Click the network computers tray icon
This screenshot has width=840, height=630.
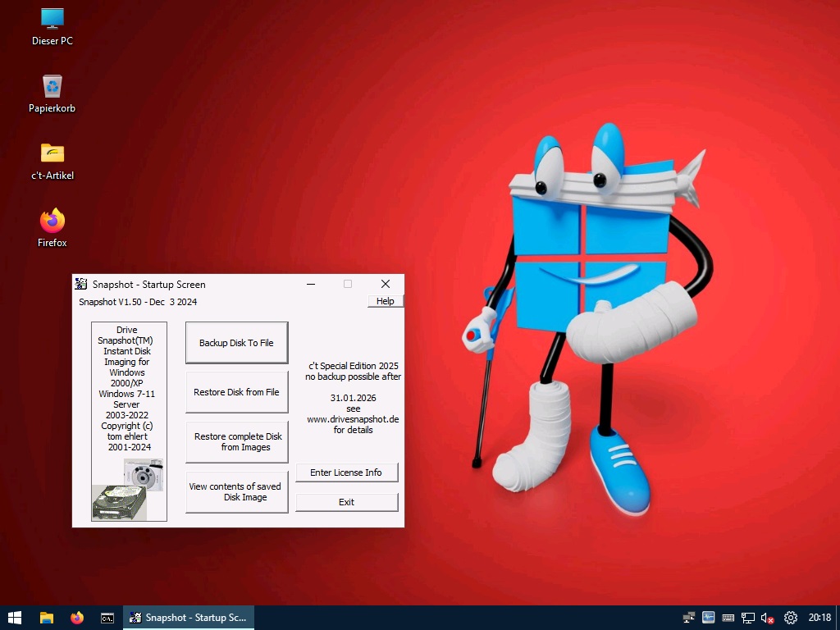(689, 618)
